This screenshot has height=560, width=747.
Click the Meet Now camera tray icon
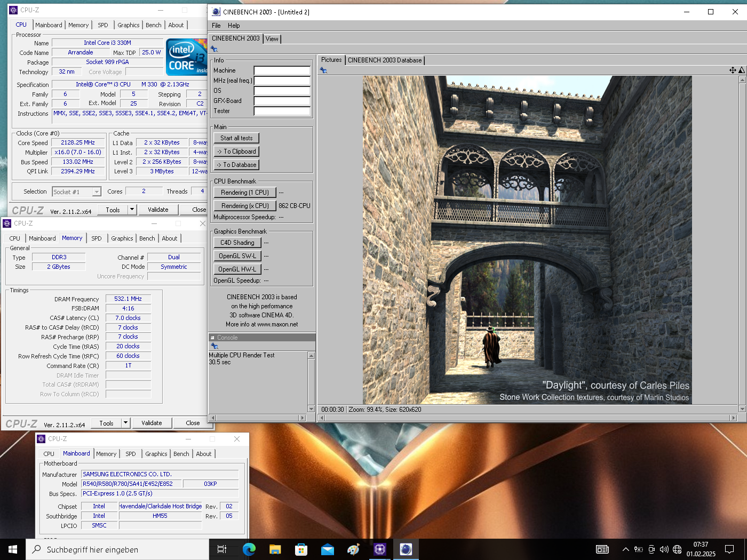point(651,549)
